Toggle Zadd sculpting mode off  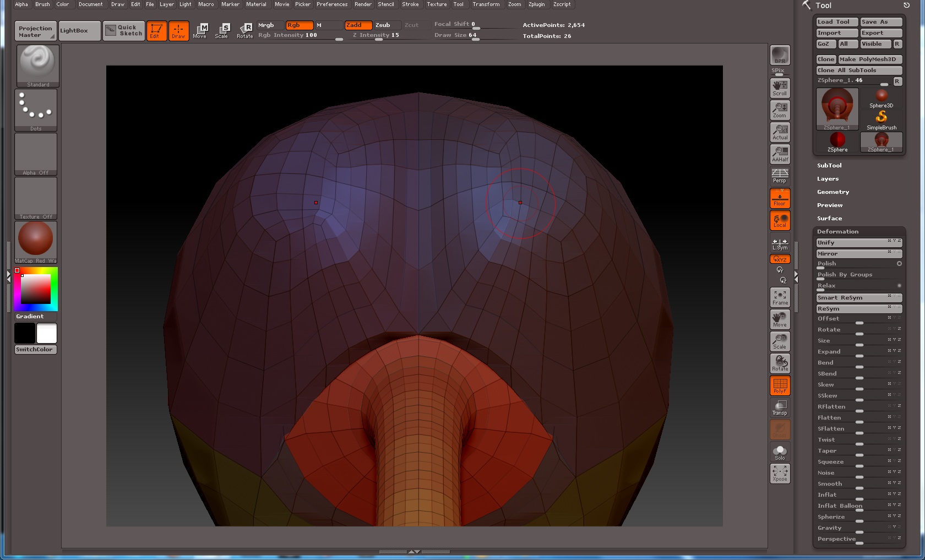pos(357,25)
